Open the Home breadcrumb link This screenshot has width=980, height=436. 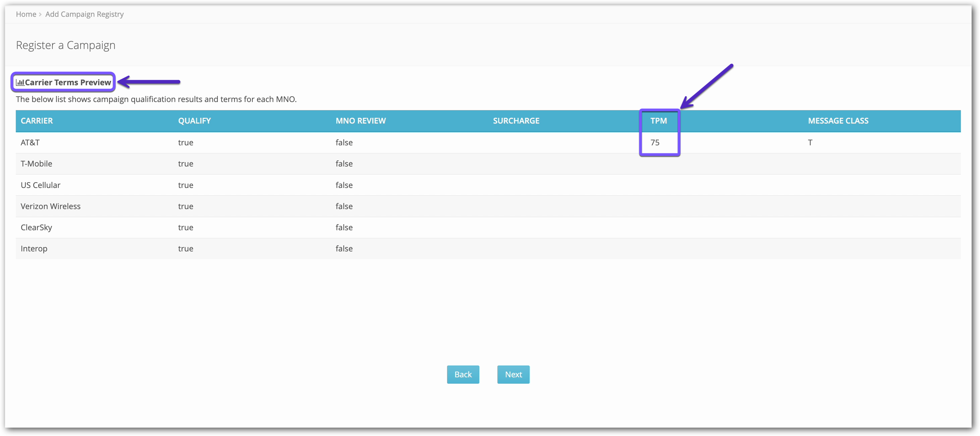pyautogui.click(x=26, y=14)
